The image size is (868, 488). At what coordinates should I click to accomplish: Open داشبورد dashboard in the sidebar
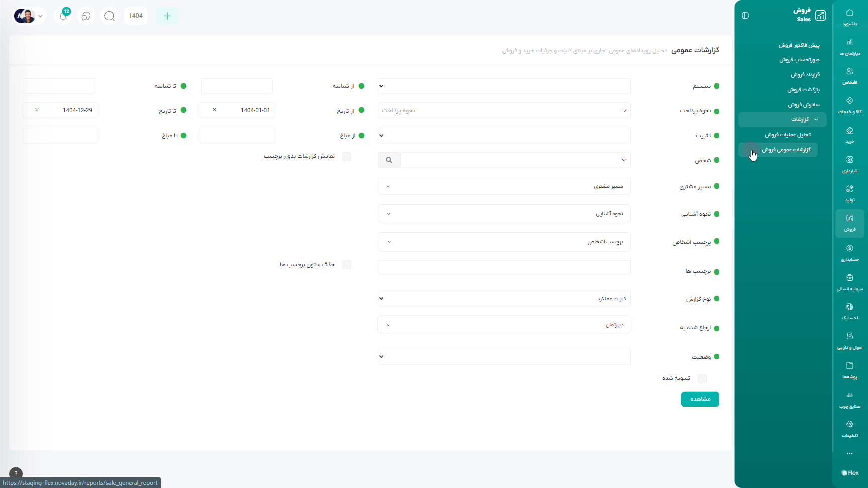click(849, 18)
